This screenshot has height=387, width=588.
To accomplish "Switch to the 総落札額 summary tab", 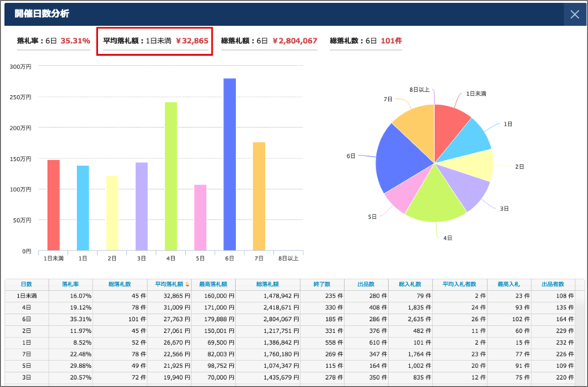I will pyautogui.click(x=268, y=41).
